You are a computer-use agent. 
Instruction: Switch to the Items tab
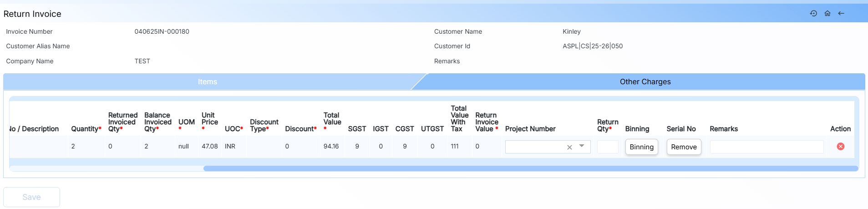(207, 82)
